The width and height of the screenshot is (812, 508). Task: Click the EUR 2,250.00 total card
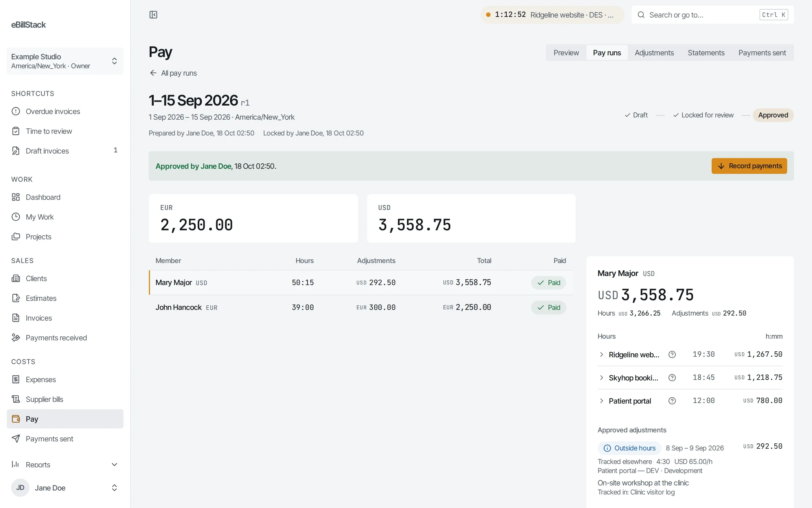coord(253,218)
